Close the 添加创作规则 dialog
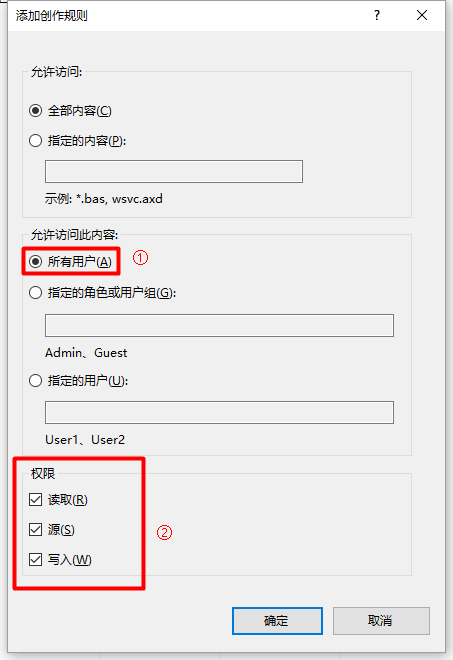The width and height of the screenshot is (453, 660). click(422, 16)
